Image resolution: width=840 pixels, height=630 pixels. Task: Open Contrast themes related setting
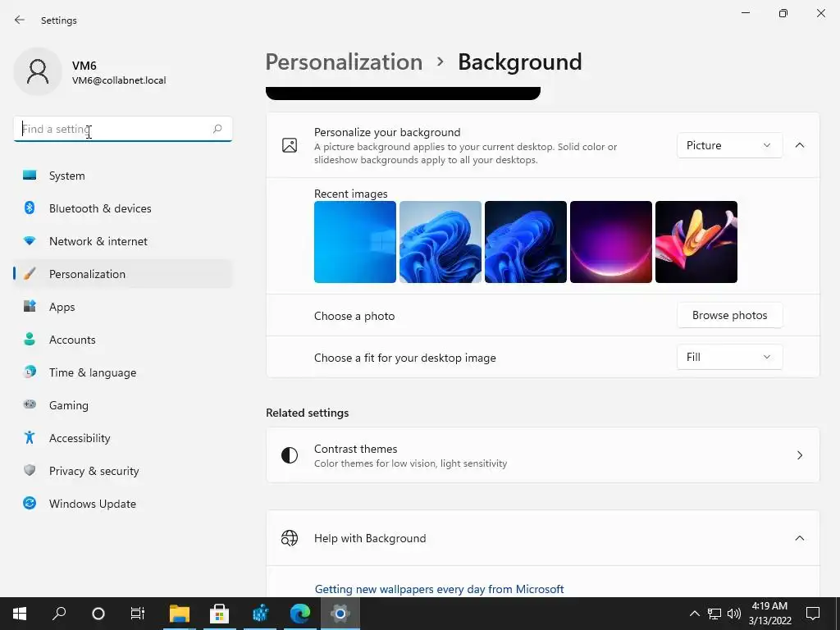point(542,454)
